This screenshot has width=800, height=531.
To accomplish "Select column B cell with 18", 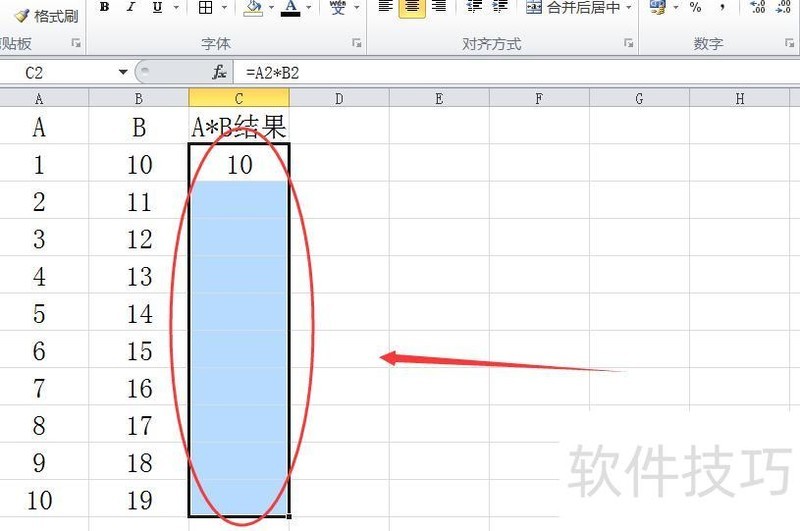I will [139, 462].
